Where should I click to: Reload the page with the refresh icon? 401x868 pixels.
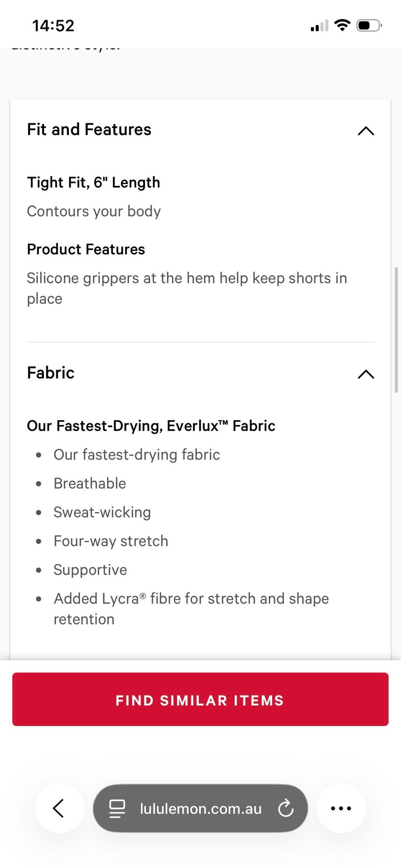(x=286, y=808)
